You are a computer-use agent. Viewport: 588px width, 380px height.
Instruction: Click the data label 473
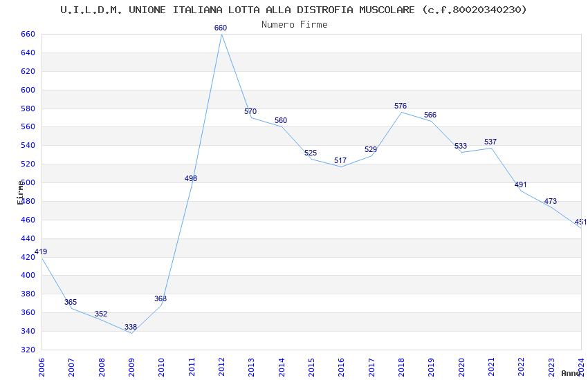[551, 201]
